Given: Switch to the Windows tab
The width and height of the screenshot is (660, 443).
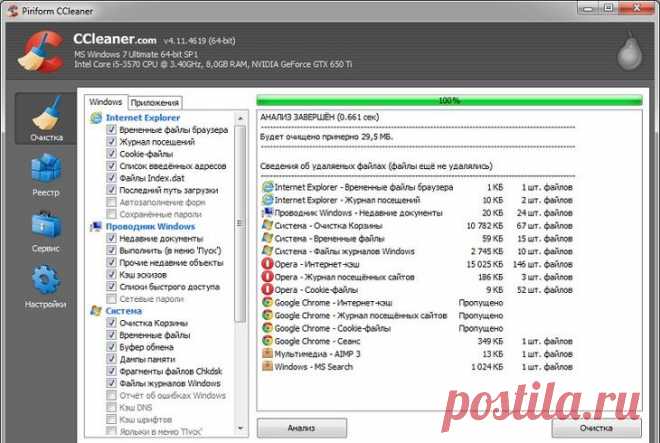Looking at the screenshot, I should coord(106,102).
